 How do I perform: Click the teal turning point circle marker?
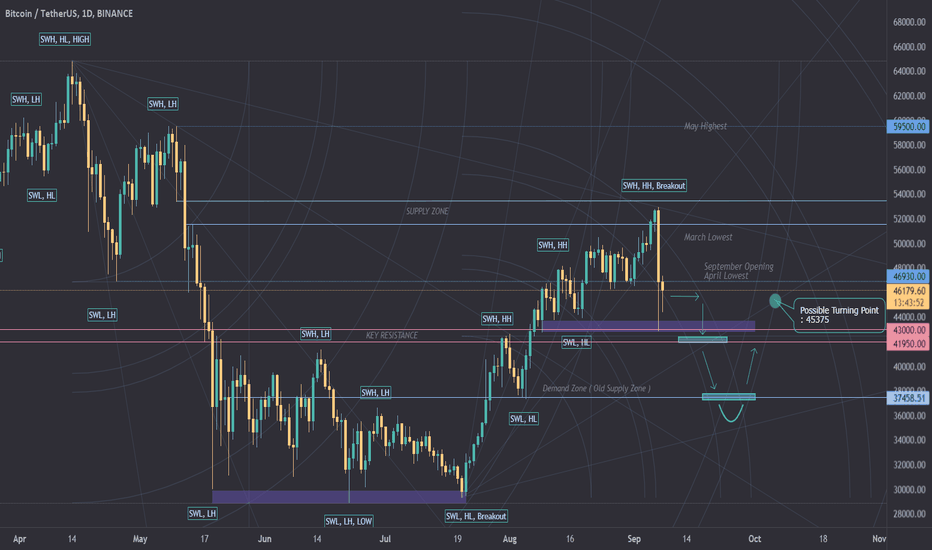[x=775, y=301]
